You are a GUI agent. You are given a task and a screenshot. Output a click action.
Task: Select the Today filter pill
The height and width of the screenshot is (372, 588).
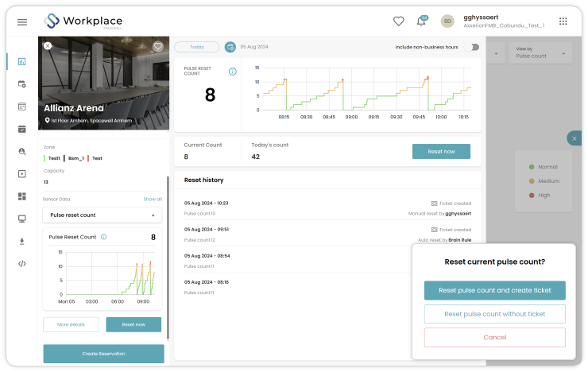coord(197,47)
